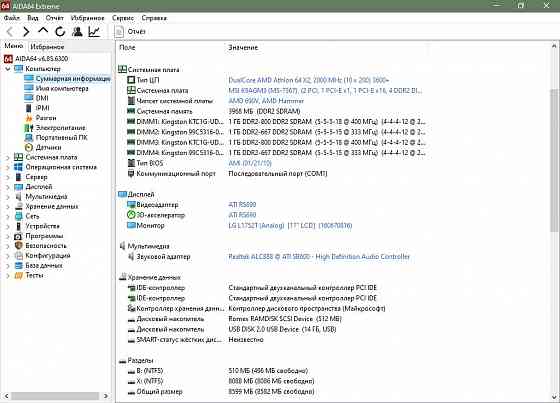Click the Операционная система Windows icon
This screenshot has width=560, height=403.
click(x=19, y=167)
